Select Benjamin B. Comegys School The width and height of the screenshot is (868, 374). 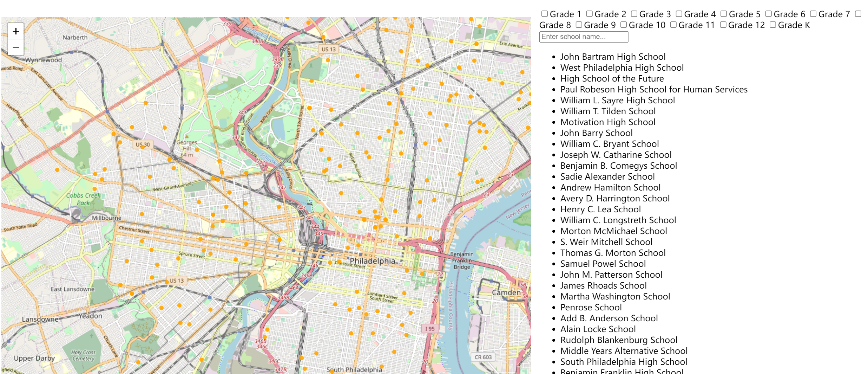point(619,166)
